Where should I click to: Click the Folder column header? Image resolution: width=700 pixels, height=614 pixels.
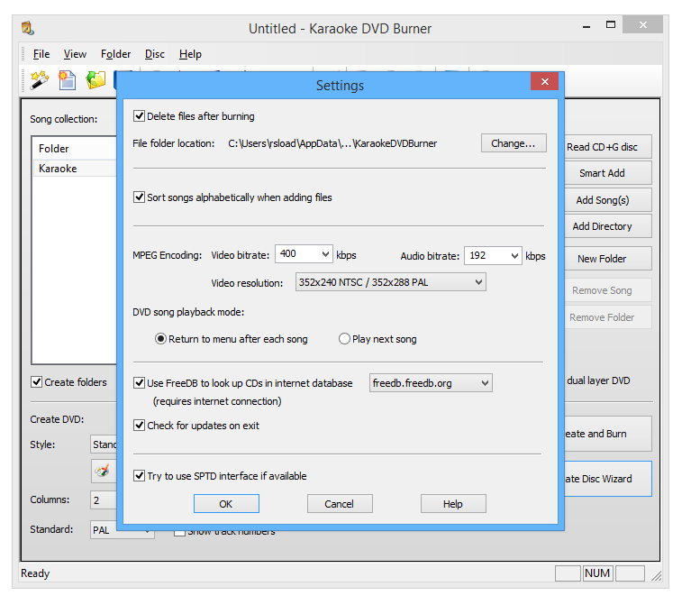pyautogui.click(x=75, y=149)
